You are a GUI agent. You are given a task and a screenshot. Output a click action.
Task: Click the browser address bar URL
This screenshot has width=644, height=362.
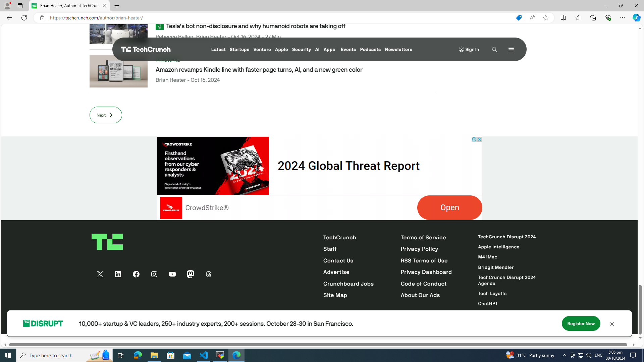97,18
